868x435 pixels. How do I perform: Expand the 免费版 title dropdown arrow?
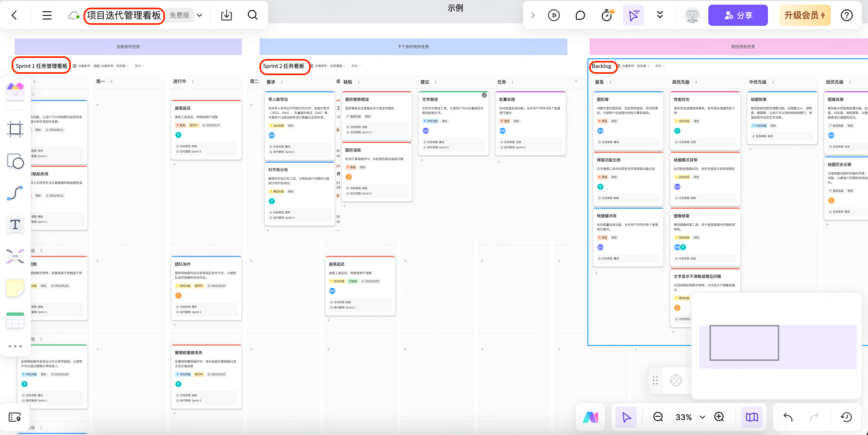point(199,16)
